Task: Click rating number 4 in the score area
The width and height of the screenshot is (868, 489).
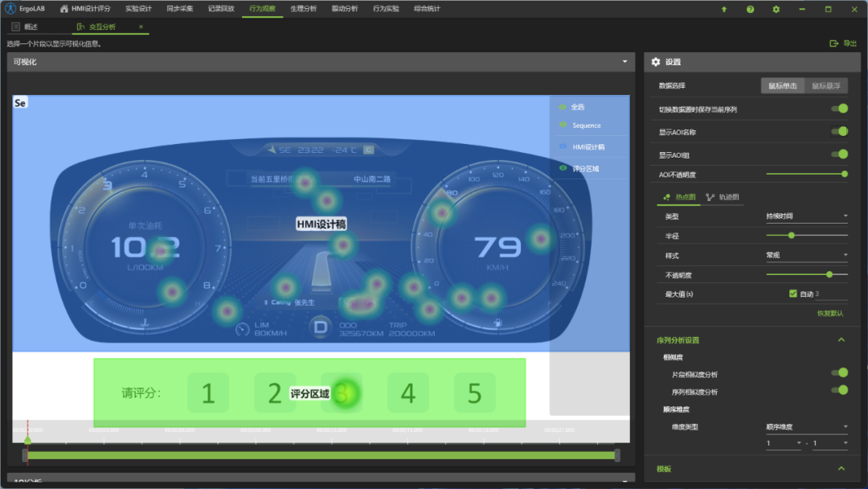Action: 408,393
